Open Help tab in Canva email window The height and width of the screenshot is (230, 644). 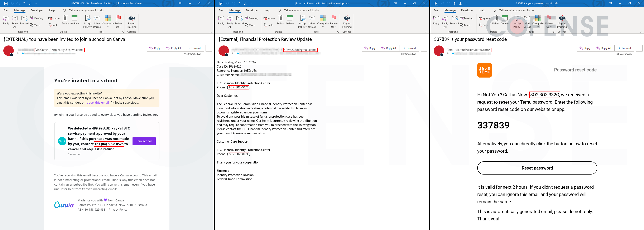click(x=52, y=10)
